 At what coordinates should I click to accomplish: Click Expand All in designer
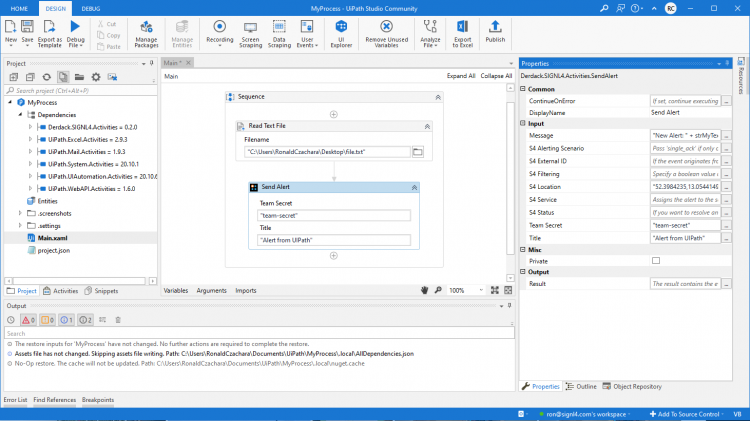coord(461,76)
